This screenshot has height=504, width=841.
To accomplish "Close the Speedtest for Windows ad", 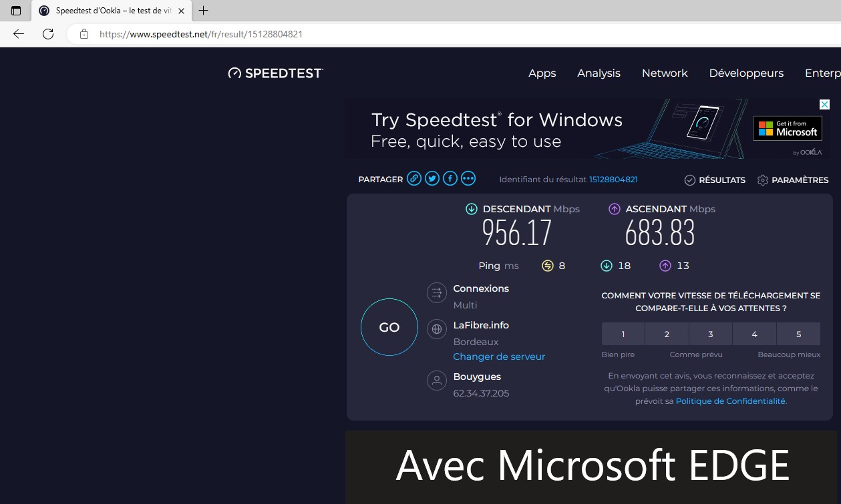I will pyautogui.click(x=824, y=105).
